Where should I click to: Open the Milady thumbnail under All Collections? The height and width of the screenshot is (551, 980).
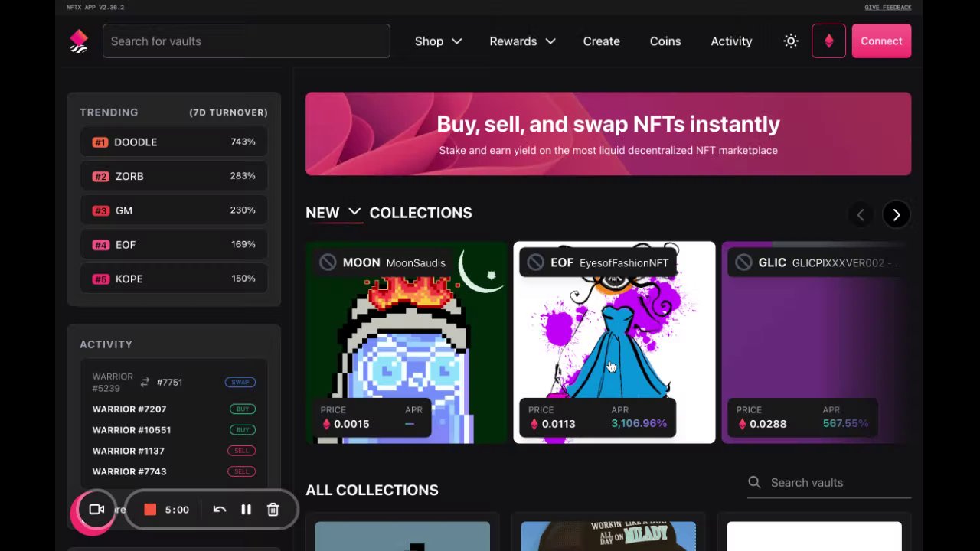click(x=609, y=536)
